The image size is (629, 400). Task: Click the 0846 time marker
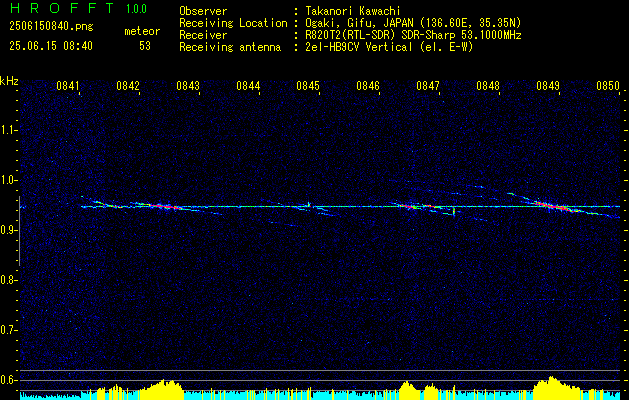tap(368, 86)
